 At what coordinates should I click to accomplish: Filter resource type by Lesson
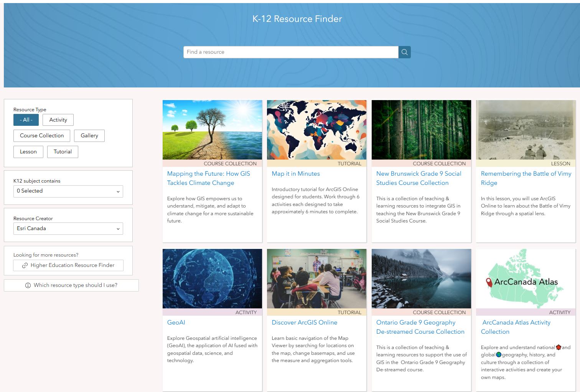pos(28,152)
